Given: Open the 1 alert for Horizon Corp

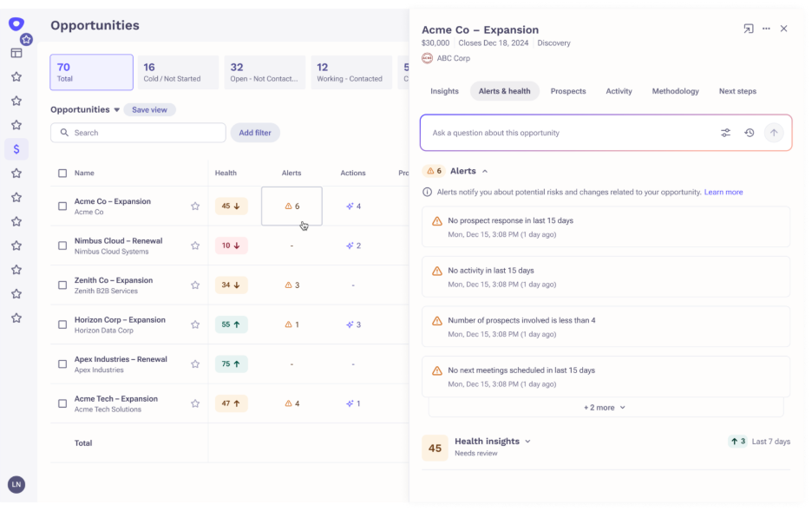Looking at the screenshot, I should tap(292, 324).
